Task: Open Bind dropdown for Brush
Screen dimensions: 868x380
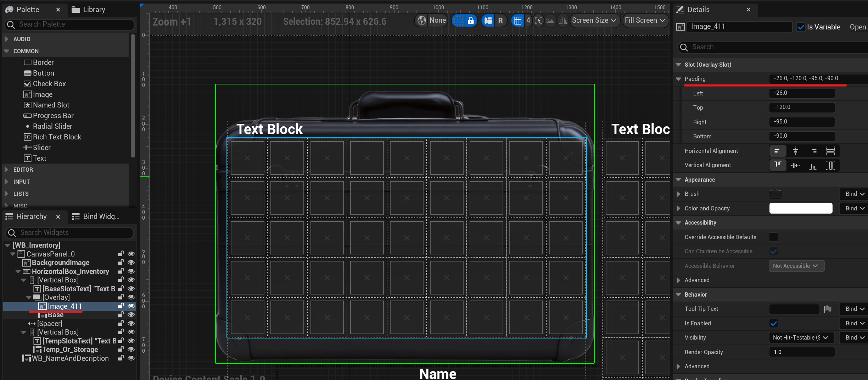Action: (x=855, y=194)
